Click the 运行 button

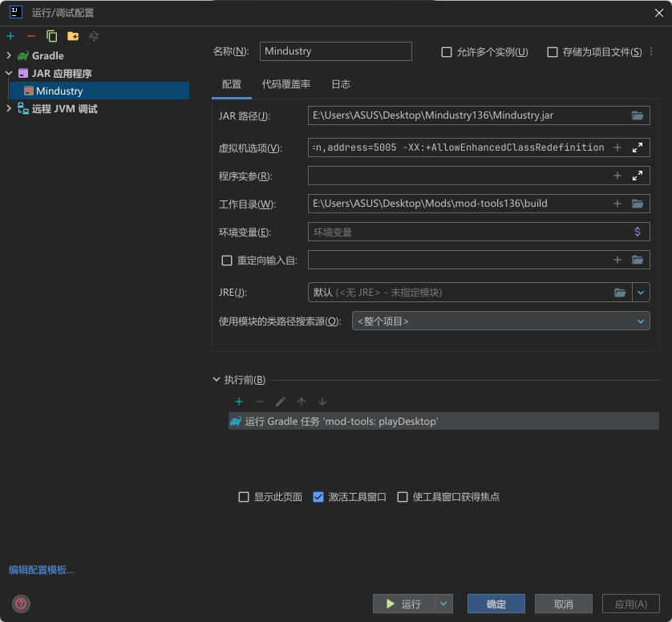pos(403,604)
